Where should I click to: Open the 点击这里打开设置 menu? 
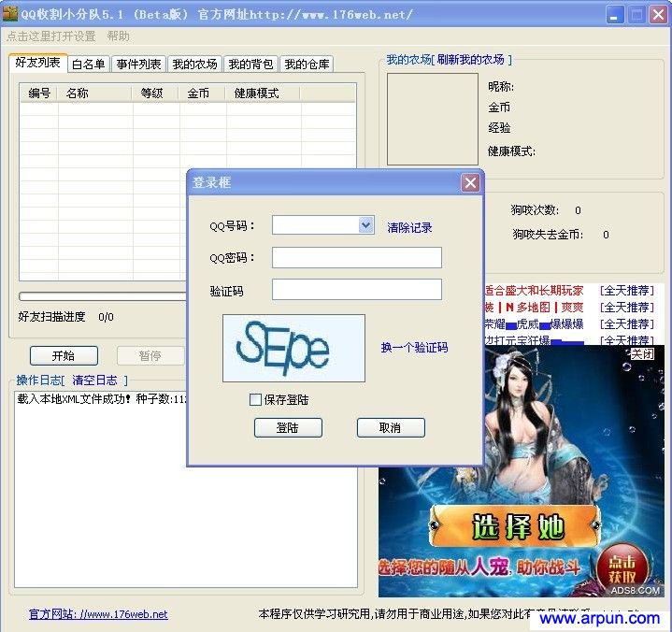click(x=51, y=36)
